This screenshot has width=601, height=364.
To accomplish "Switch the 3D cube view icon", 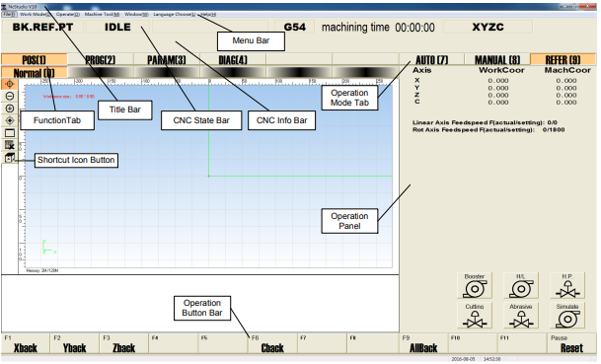I will click(x=10, y=158).
